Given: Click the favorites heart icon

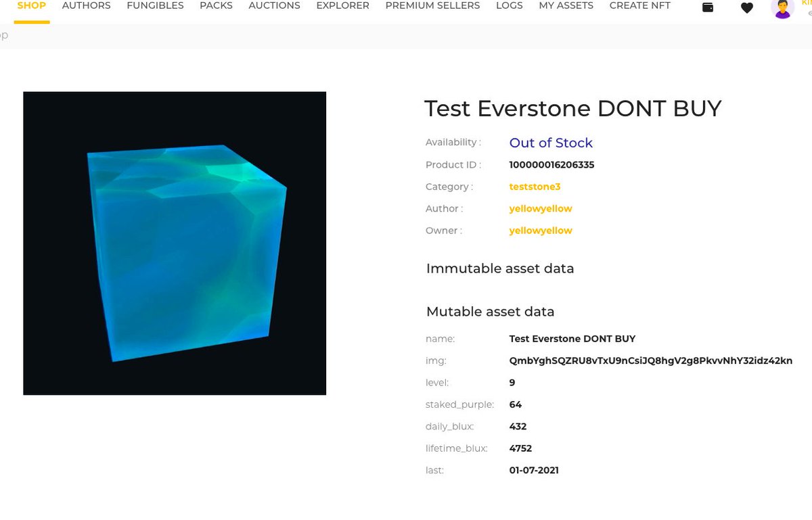Looking at the screenshot, I should pos(747,8).
